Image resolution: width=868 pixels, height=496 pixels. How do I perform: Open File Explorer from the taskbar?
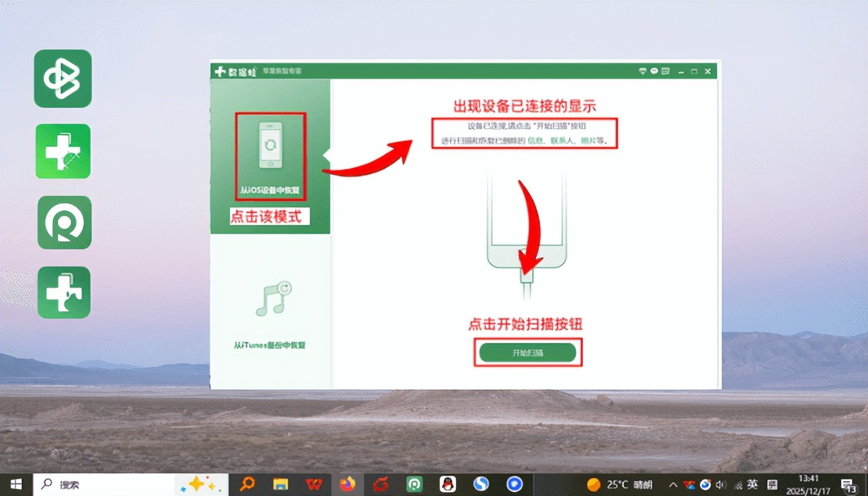point(281,484)
